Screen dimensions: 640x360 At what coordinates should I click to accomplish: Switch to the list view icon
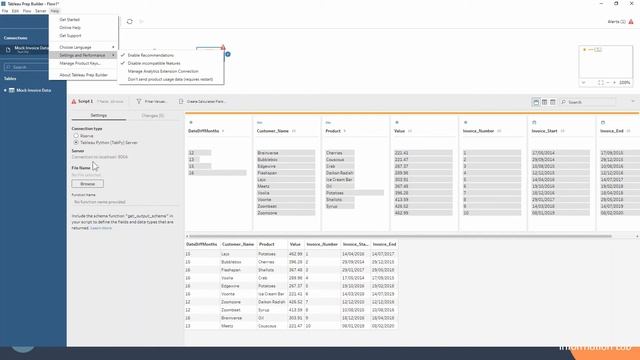[x=552, y=102]
